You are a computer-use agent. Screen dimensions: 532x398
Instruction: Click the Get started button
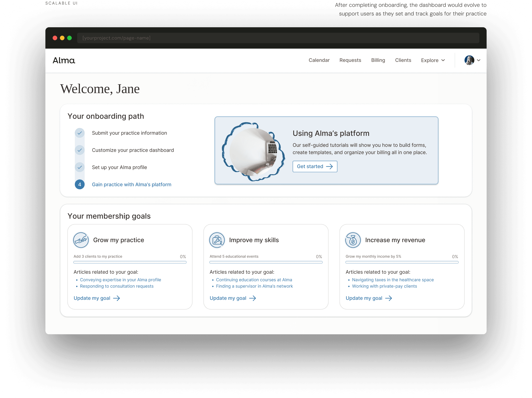point(315,166)
